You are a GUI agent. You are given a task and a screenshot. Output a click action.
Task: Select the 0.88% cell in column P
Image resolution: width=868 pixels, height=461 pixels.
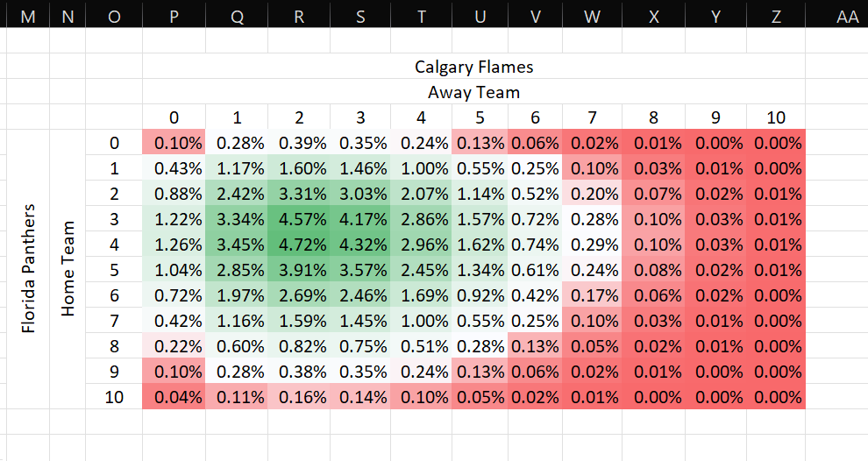[x=174, y=194]
